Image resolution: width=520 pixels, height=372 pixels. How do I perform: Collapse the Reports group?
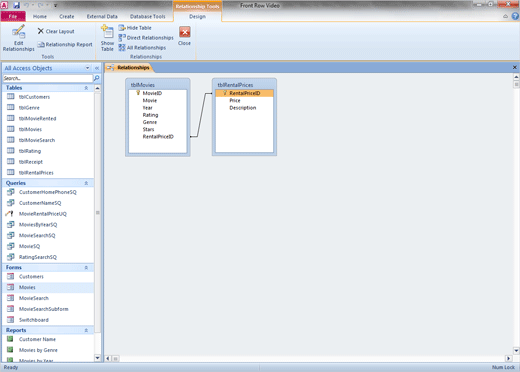point(86,330)
